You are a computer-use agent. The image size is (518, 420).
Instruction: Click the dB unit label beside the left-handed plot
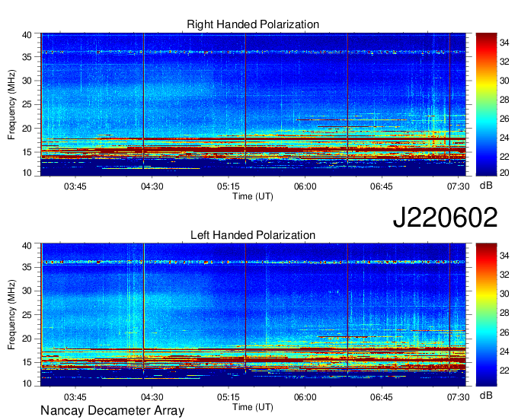[486, 395]
